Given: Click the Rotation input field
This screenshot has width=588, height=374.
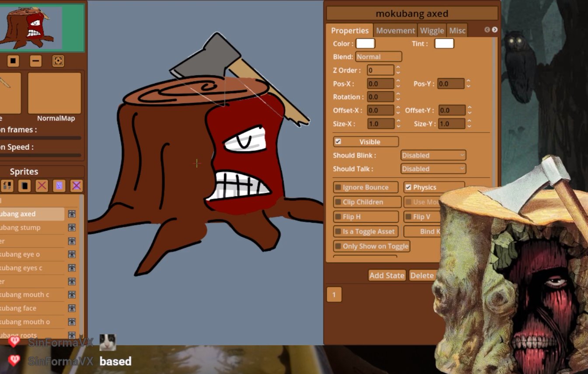Looking at the screenshot, I should click(381, 97).
